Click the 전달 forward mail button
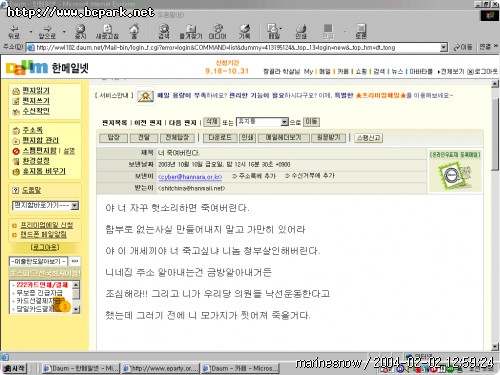Screen dimensions: 500x375 pos(144,138)
